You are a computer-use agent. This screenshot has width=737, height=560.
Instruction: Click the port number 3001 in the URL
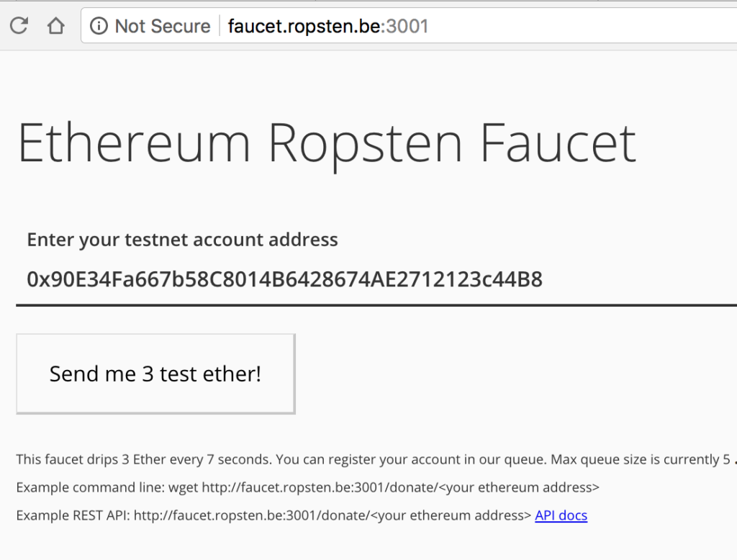[x=407, y=27]
